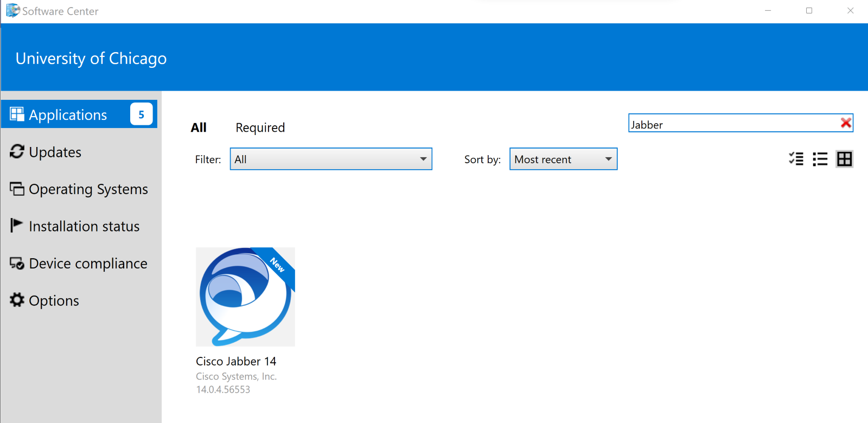Click the Operating Systems windows icon
Viewport: 868px width, 423px height.
coord(17,189)
